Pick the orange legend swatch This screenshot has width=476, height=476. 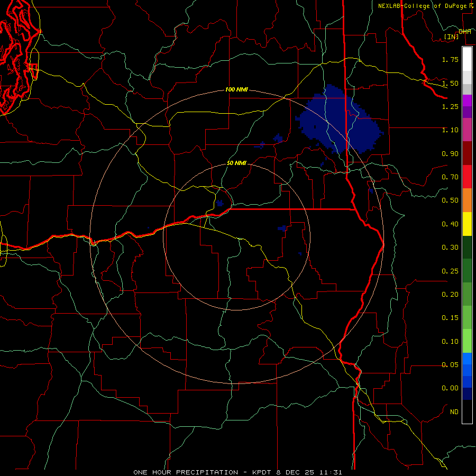(468, 200)
